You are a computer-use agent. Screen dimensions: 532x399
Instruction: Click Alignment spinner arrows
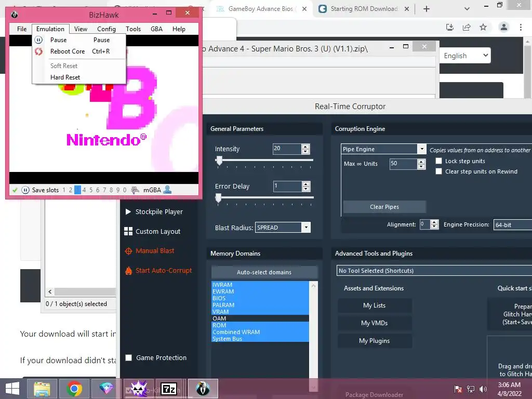(434, 224)
